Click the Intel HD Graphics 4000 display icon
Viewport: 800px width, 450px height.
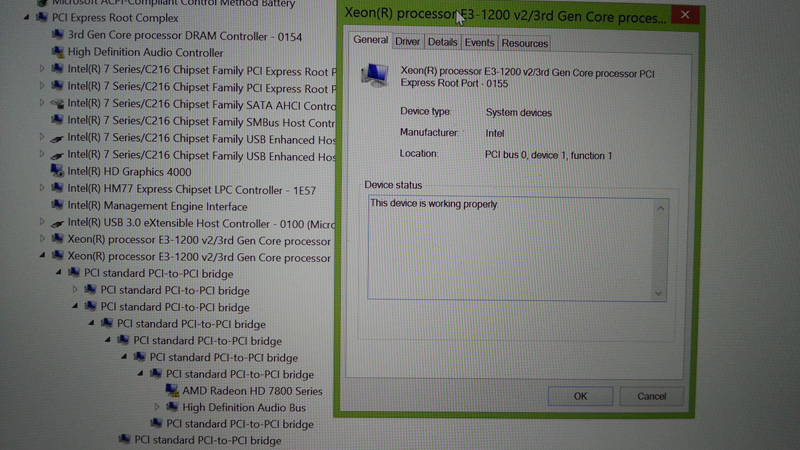tap(58, 171)
